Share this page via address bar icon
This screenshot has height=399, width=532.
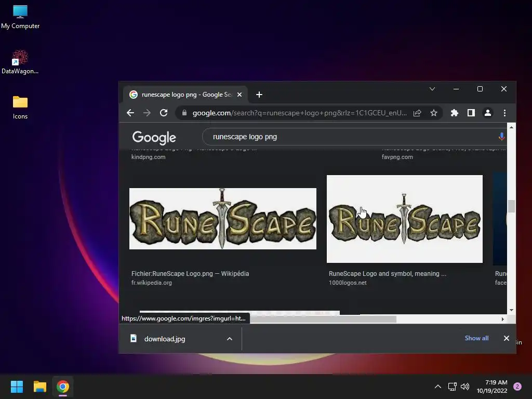(x=417, y=113)
